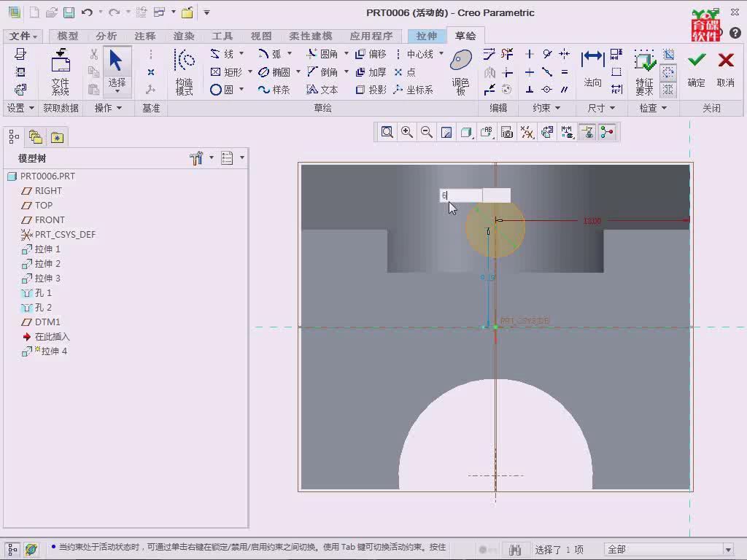Screen dimensions: 747x560
Task: Expand the Circle tool dropdown arrow
Action: [x=241, y=89]
